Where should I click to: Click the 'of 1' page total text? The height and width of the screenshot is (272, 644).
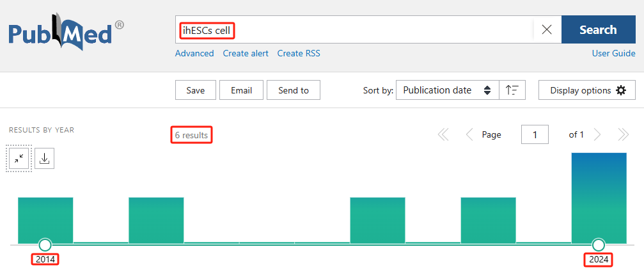point(576,134)
